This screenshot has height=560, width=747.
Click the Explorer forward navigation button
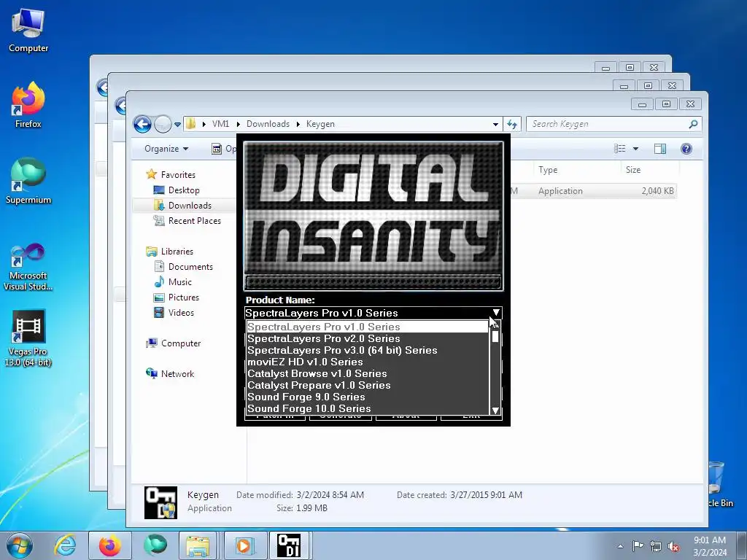tap(163, 124)
